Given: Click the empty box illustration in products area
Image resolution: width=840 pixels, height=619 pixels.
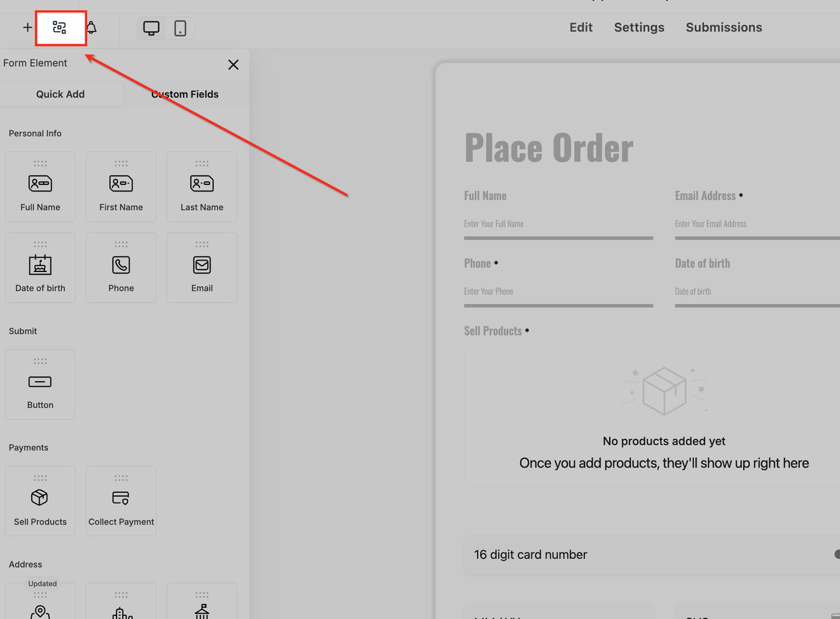Looking at the screenshot, I should pyautogui.click(x=664, y=391).
